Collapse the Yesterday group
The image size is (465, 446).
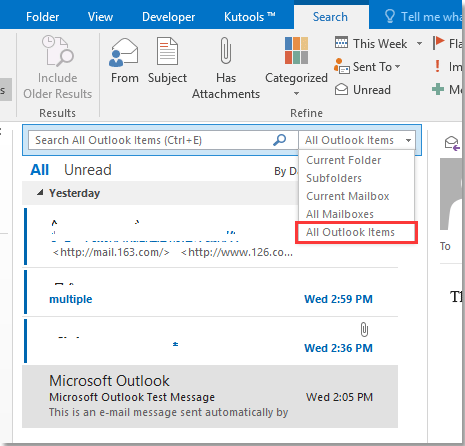(x=40, y=192)
